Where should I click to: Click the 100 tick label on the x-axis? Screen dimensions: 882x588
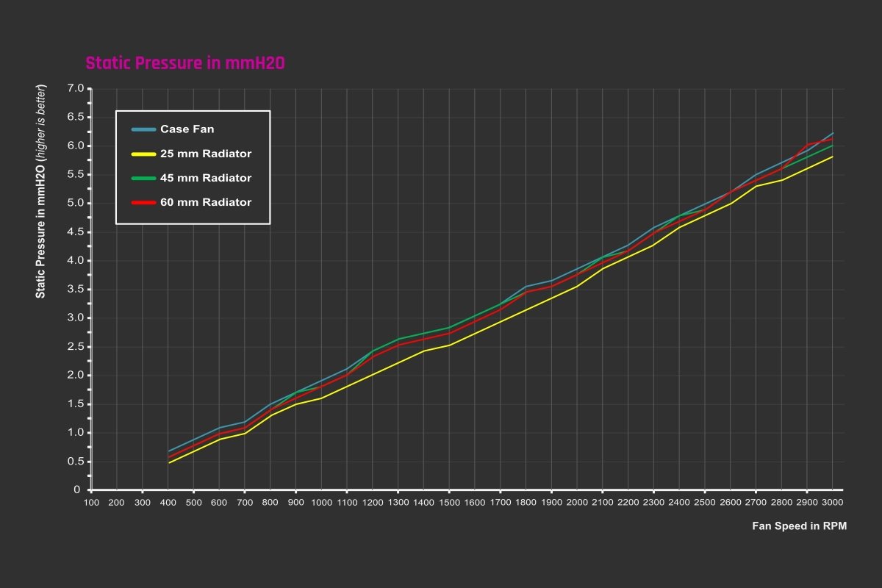[x=91, y=502]
